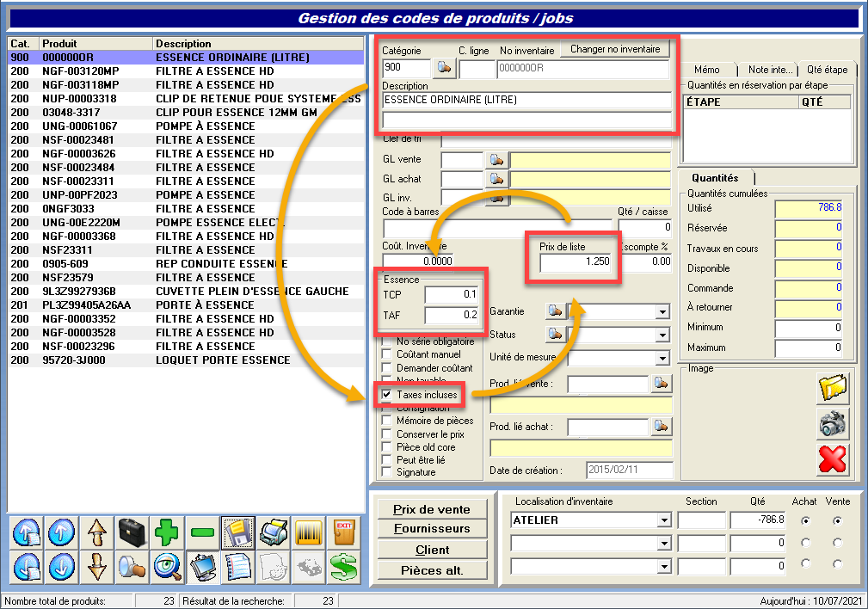Click the brown down arrow toolbar icon
This screenshot has height=609, width=868.
(x=97, y=567)
